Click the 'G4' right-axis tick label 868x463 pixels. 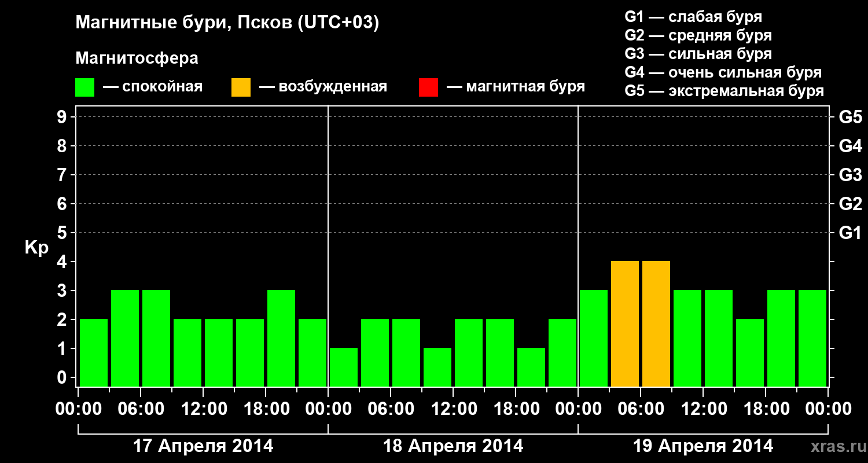tap(850, 146)
